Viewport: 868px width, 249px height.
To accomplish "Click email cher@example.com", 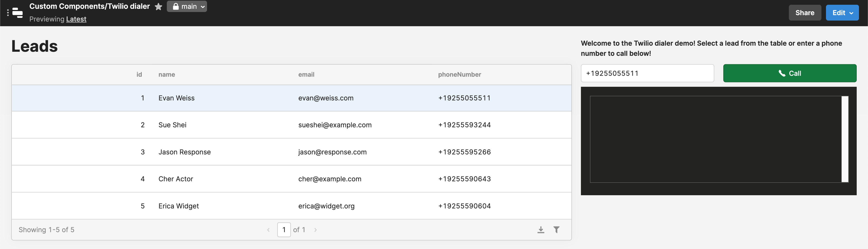I will pyautogui.click(x=330, y=179).
